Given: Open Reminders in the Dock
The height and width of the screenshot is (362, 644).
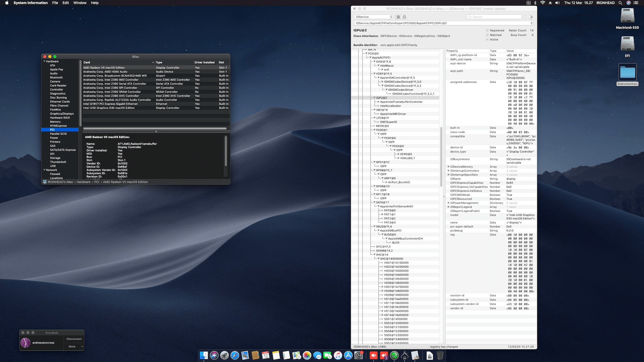Looking at the screenshot, I should click(286, 355).
